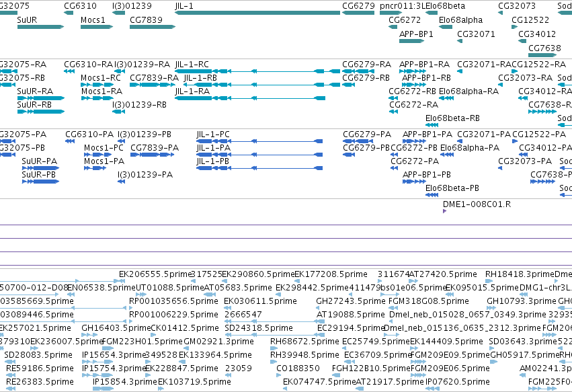Click the JIL-1-RC transcript label
The width and height of the screenshot is (572, 392).
(192, 65)
